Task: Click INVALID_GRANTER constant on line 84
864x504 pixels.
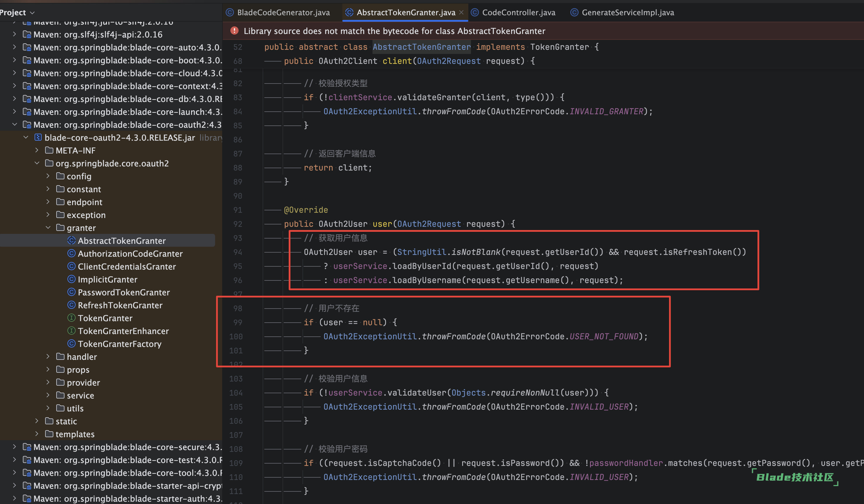Action: click(x=606, y=111)
